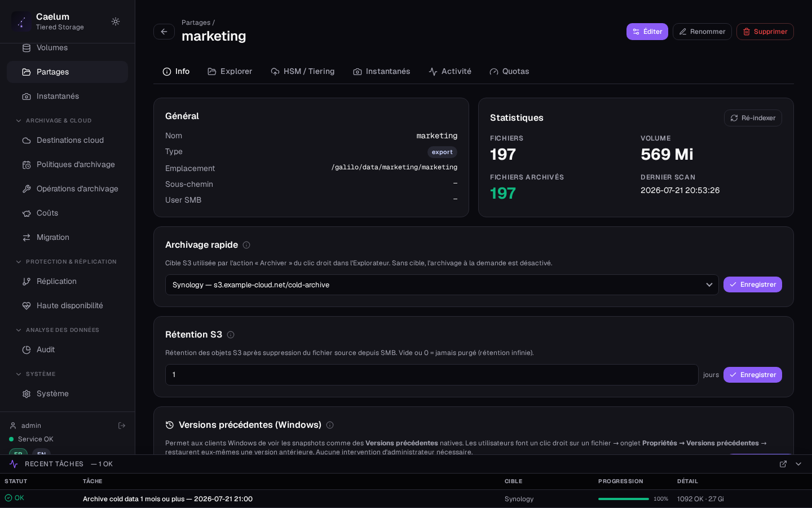Collapse the Protection & Réplication section
This screenshot has height=508, width=812.
(19, 262)
